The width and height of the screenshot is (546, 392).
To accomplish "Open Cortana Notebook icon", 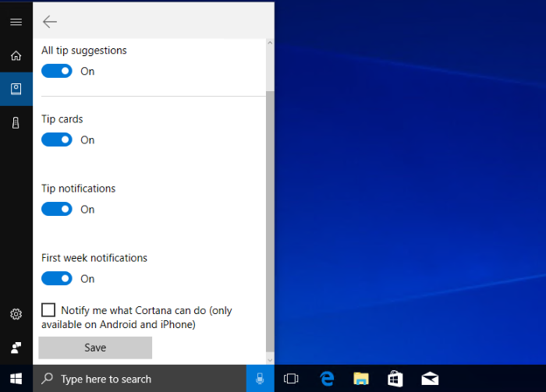I will point(16,89).
